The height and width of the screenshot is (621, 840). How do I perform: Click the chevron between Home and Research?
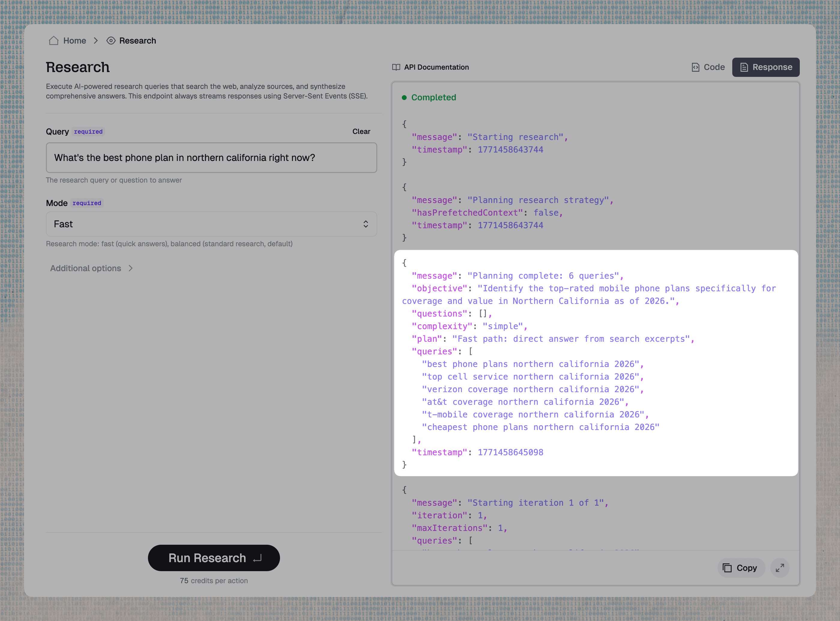point(96,41)
